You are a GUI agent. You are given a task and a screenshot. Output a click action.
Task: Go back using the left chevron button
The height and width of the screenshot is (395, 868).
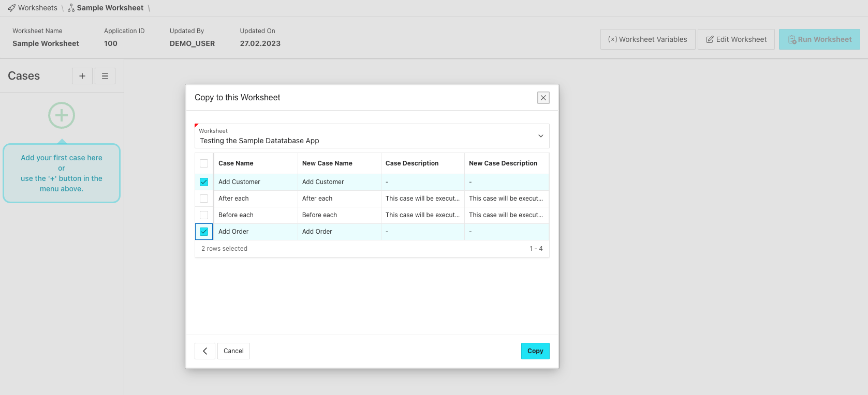click(205, 351)
